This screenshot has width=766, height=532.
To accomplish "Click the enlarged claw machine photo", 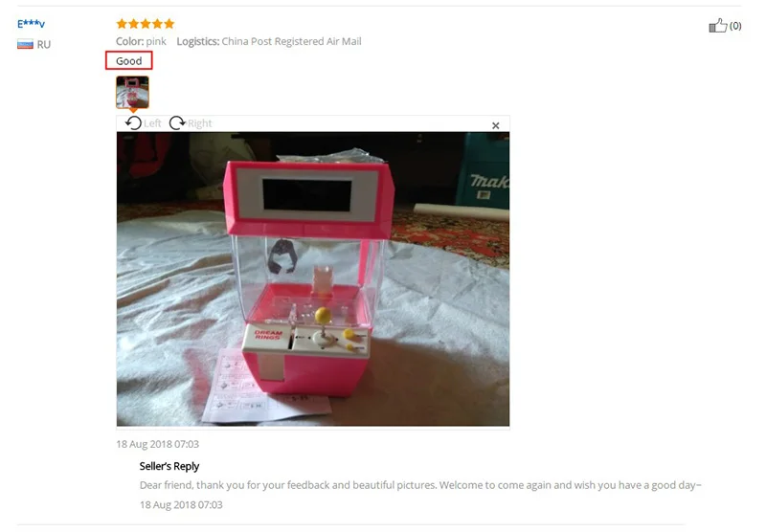I will 313,278.
